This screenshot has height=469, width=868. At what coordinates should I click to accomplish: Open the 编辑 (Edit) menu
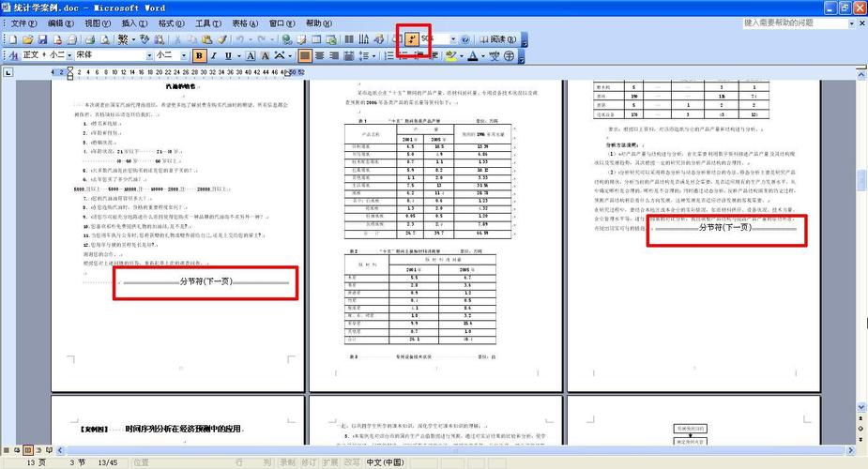tap(60, 23)
